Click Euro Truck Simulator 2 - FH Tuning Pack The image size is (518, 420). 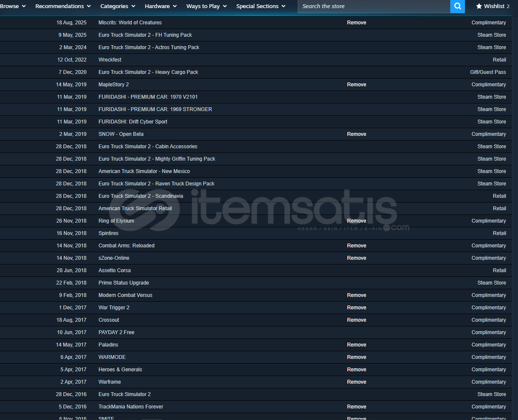(145, 35)
